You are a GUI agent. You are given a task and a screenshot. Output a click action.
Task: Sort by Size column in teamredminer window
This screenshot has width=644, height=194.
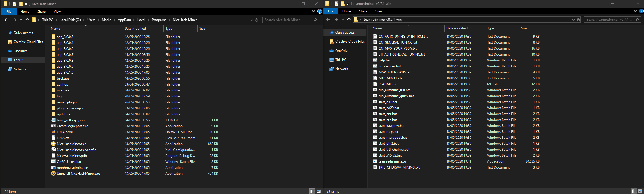pos(530,28)
